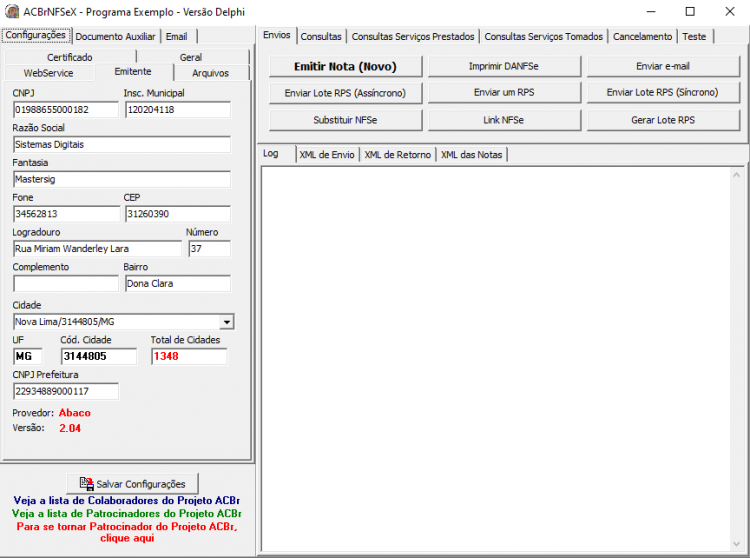Click the Fantasia input field

click(x=122, y=179)
